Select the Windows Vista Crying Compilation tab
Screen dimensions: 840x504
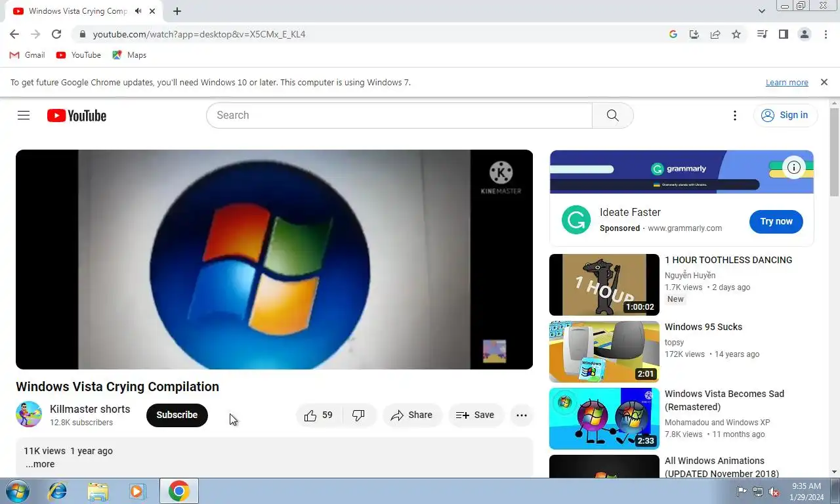tap(78, 11)
